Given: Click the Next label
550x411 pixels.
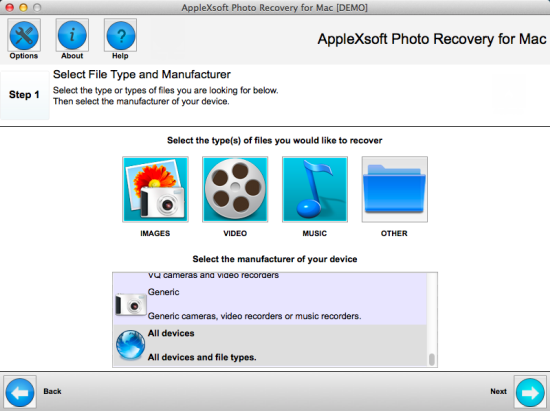Looking at the screenshot, I should coord(498,391).
